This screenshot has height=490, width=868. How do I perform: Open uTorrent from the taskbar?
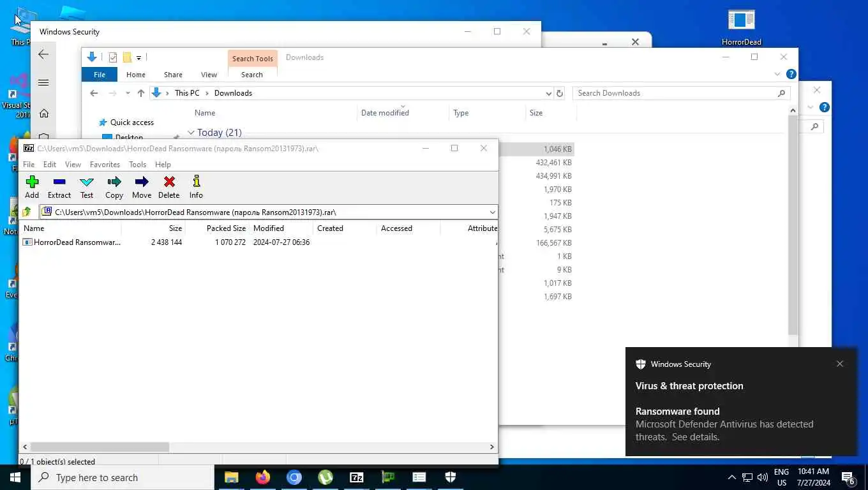[x=325, y=477]
